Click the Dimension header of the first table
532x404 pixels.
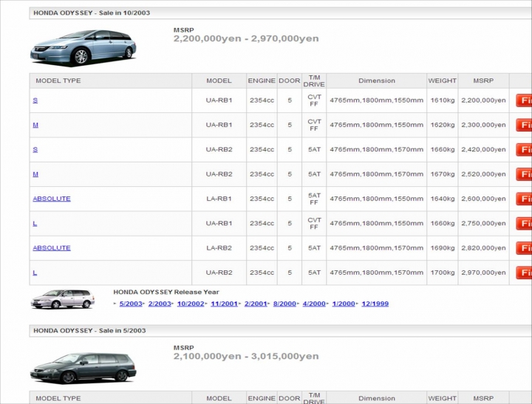click(377, 81)
